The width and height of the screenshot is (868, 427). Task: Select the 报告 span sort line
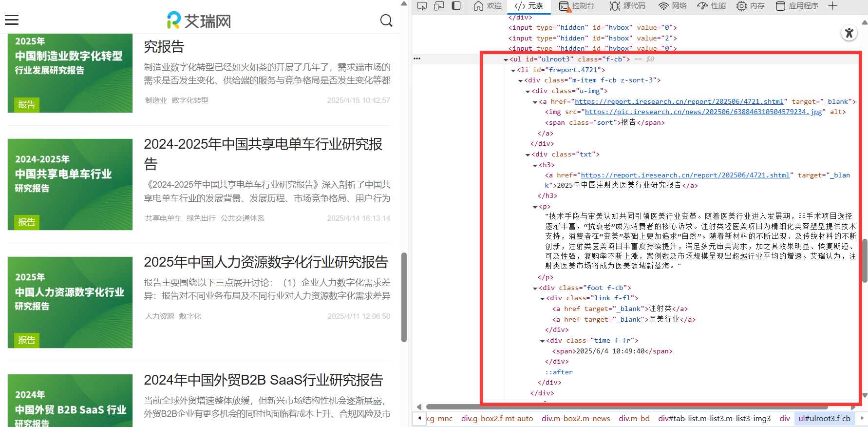604,122
